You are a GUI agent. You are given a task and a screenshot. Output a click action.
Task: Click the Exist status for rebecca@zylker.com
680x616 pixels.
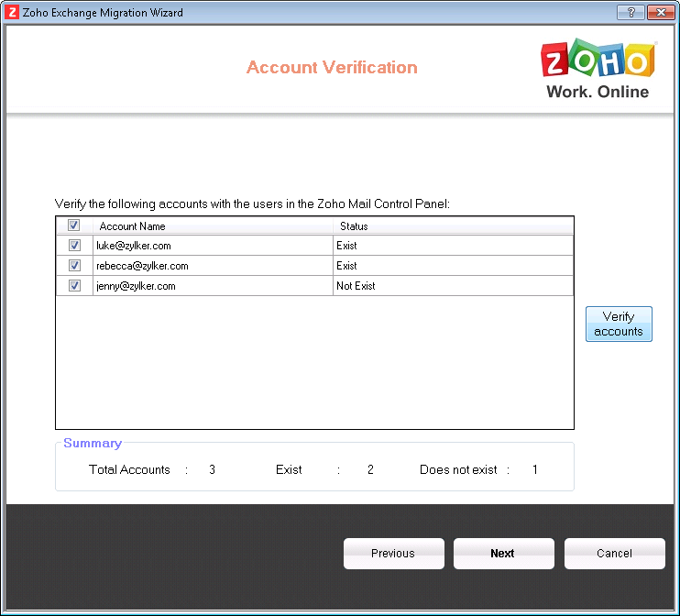[x=346, y=266]
